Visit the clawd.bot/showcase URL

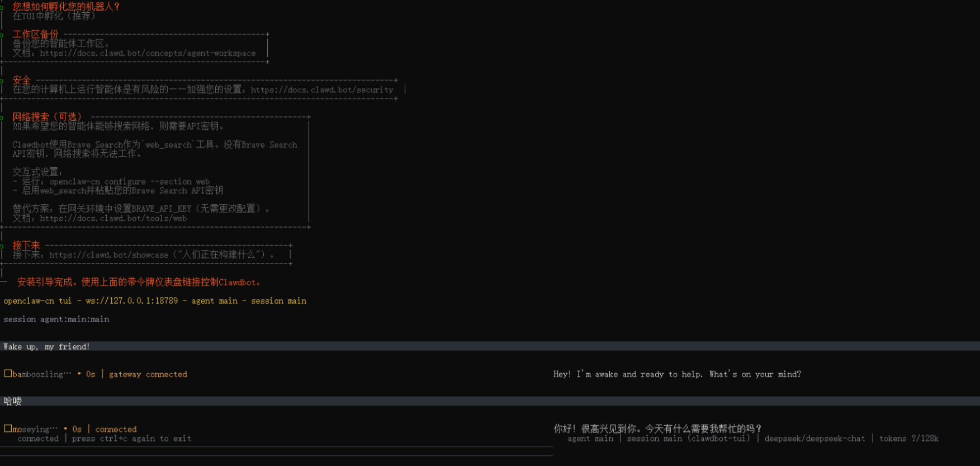[x=108, y=255]
